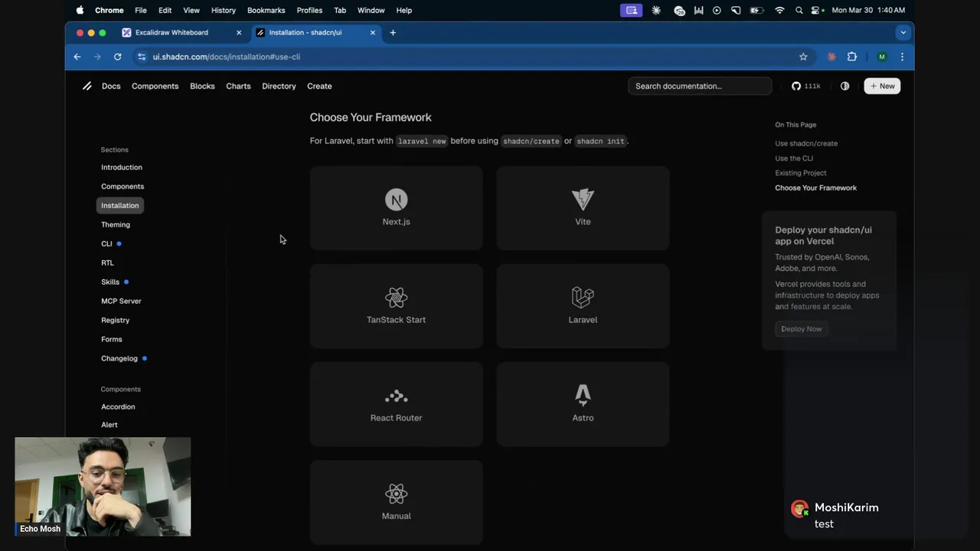Toggle the dark/light theme icon
Viewport: 980px width, 551px height.
[x=845, y=86]
